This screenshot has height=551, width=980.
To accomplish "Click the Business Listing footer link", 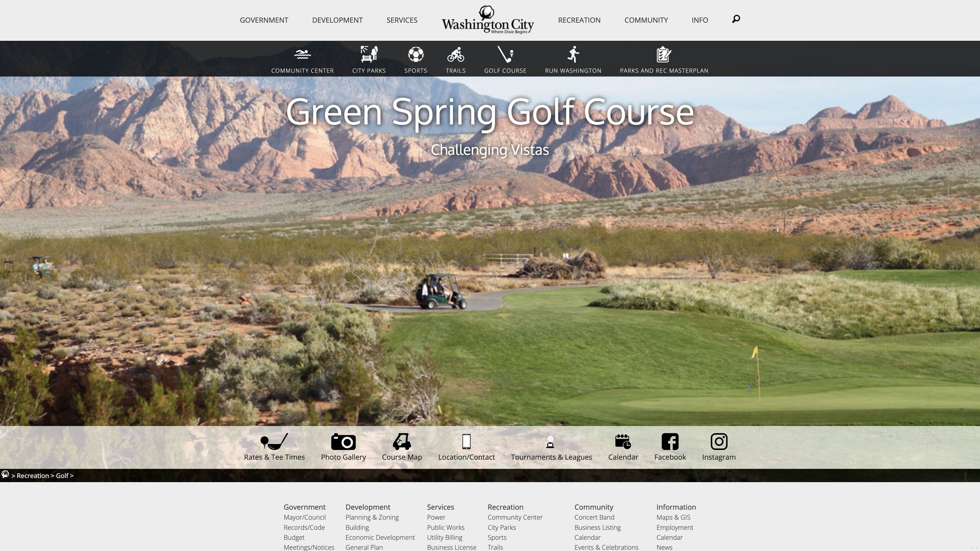I will pos(597,528).
